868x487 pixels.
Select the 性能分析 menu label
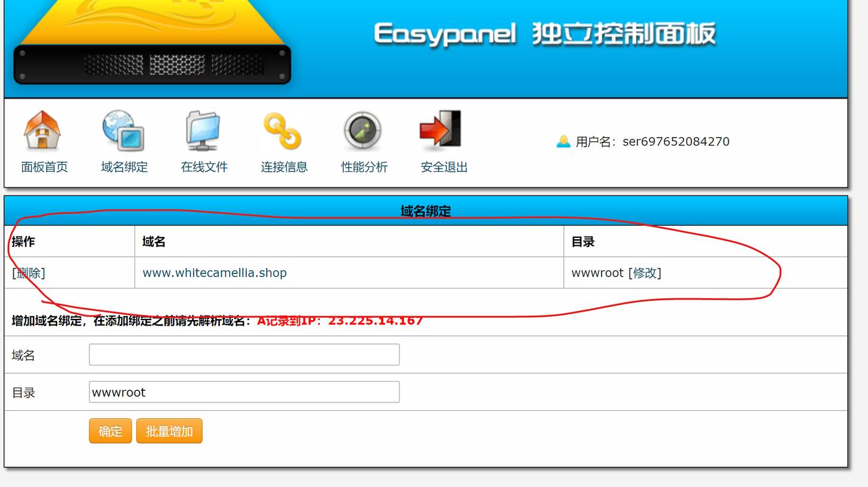[364, 167]
